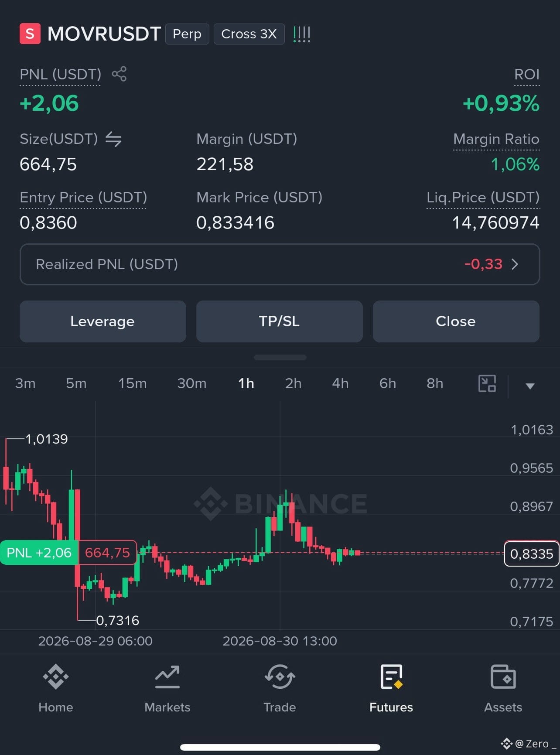Toggle the Size(USDT) unit swap arrows
Viewport: 560px width, 755px height.
click(x=113, y=139)
